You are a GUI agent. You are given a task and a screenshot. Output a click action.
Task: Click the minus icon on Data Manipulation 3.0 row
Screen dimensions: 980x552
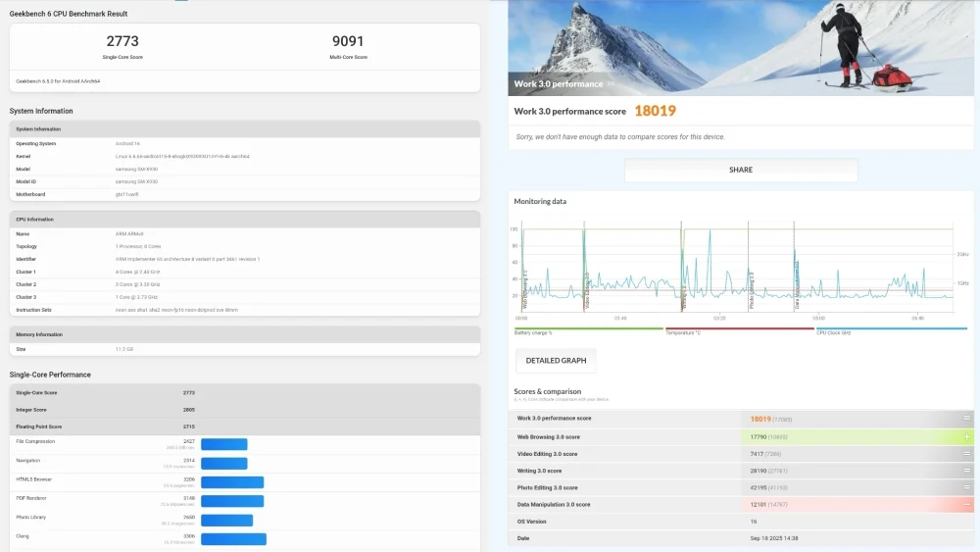[967, 504]
